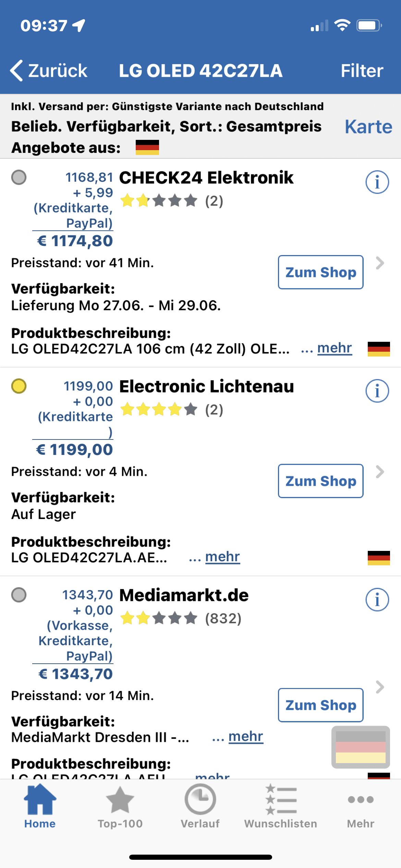Expand Electronic Lichtenau offer chevron
The image size is (401, 868).
(380, 472)
